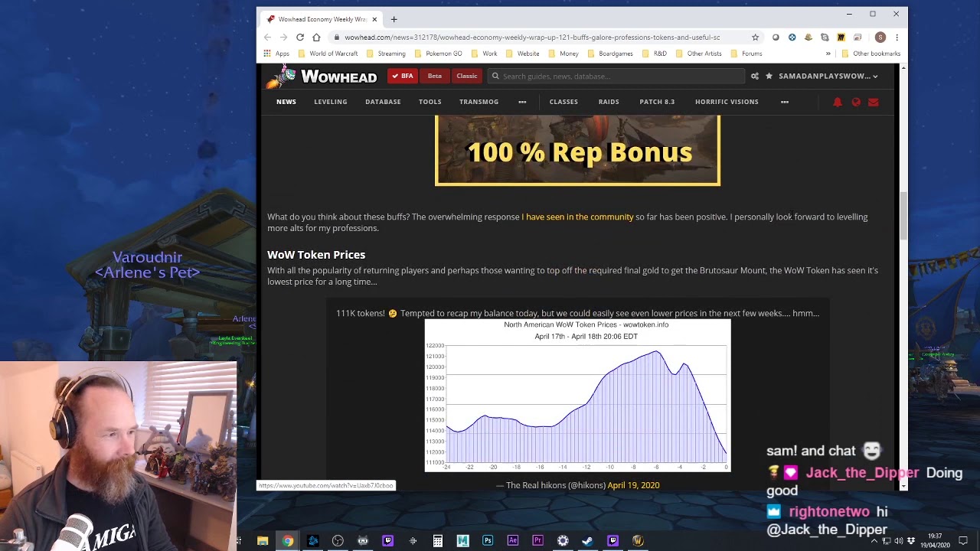The image size is (980, 551).
Task: Open Photoshop from the taskbar
Action: (x=488, y=541)
